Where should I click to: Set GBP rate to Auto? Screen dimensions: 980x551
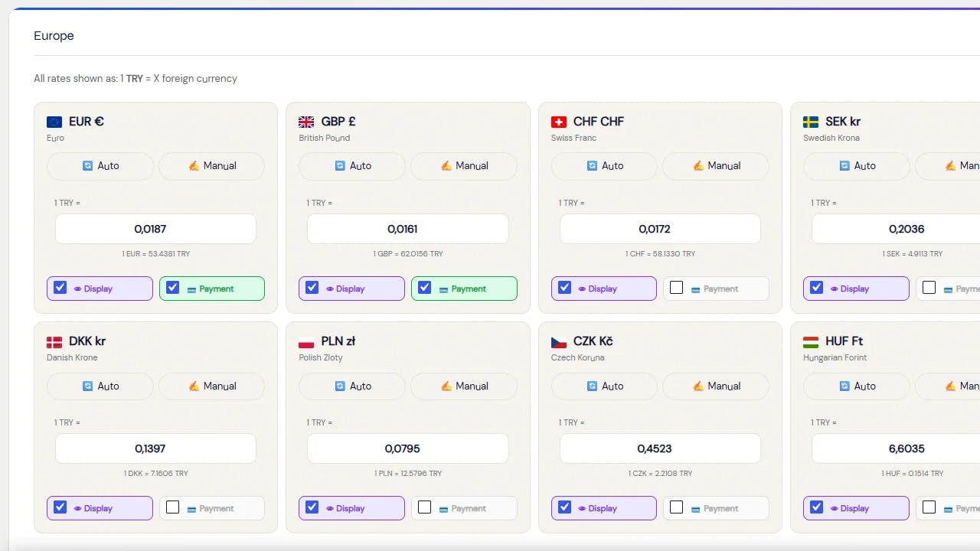click(352, 166)
